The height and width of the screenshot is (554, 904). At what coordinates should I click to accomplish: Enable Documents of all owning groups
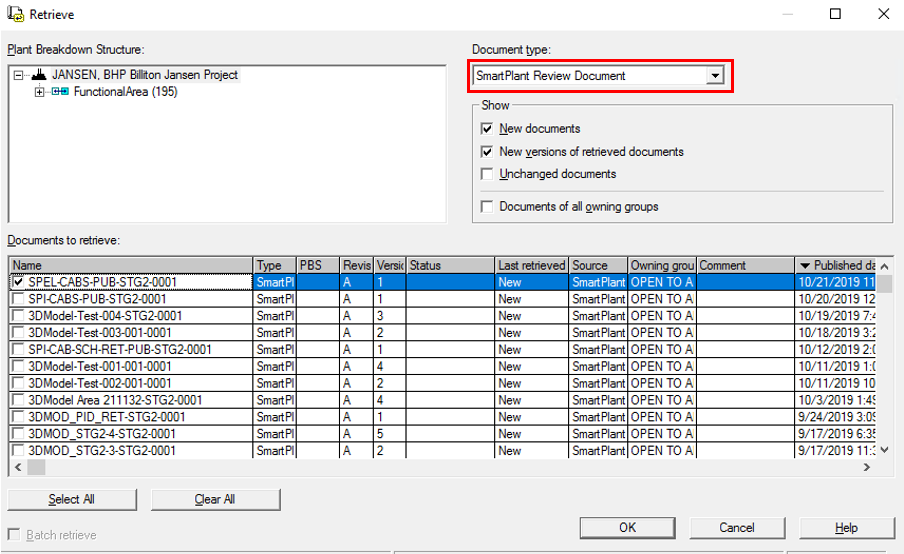[487, 207]
